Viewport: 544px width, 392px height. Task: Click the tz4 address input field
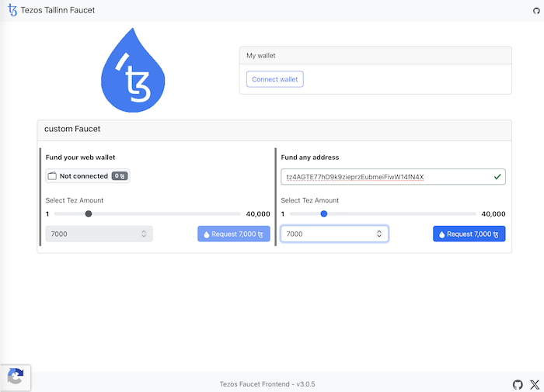(385, 177)
